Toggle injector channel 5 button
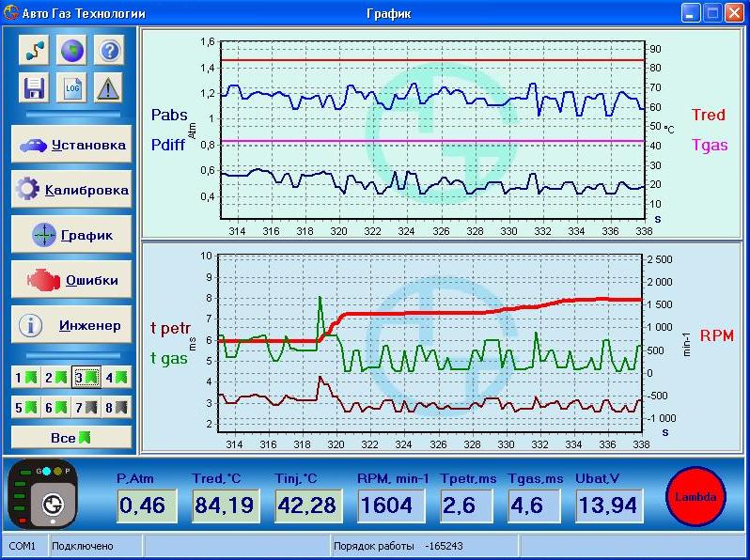The height and width of the screenshot is (560, 750). (x=25, y=408)
